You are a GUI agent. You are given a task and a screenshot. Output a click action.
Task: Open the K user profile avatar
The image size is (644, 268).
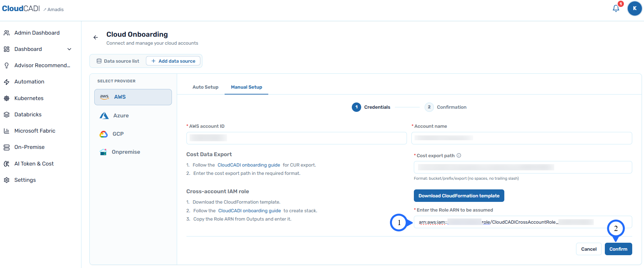point(635,8)
